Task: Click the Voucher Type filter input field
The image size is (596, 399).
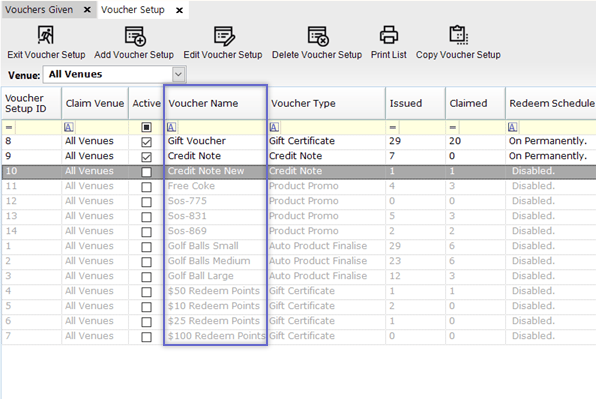Action: 332,127
